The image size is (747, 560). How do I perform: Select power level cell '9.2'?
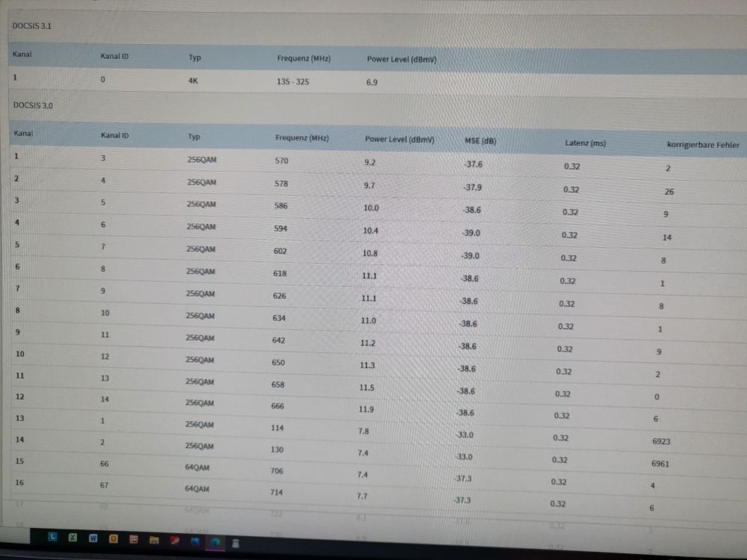click(369, 162)
